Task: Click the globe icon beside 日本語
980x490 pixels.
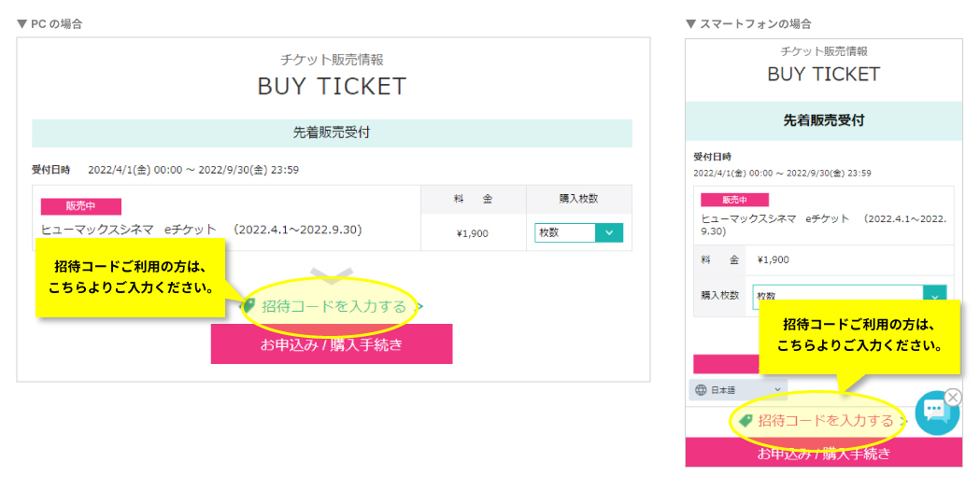Action: point(701,389)
